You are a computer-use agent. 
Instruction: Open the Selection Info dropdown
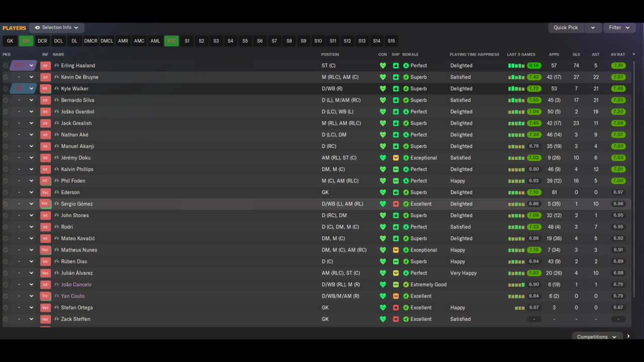point(57,28)
